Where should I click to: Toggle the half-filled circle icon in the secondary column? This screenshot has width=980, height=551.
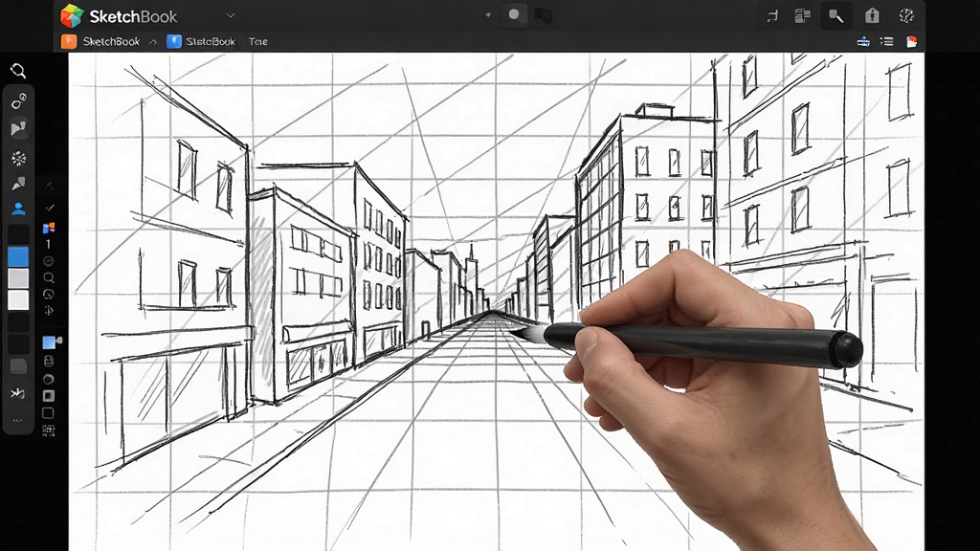(48, 379)
